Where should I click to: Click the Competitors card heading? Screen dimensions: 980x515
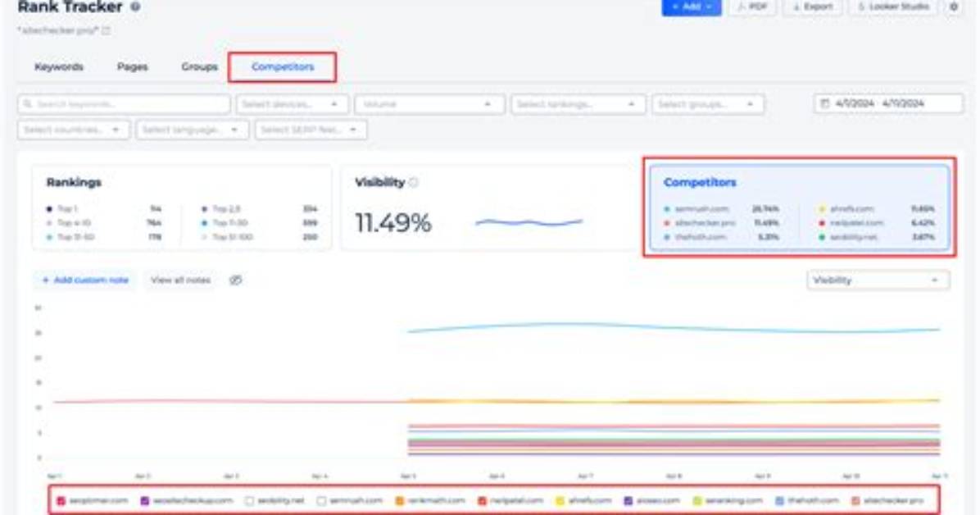700,182
